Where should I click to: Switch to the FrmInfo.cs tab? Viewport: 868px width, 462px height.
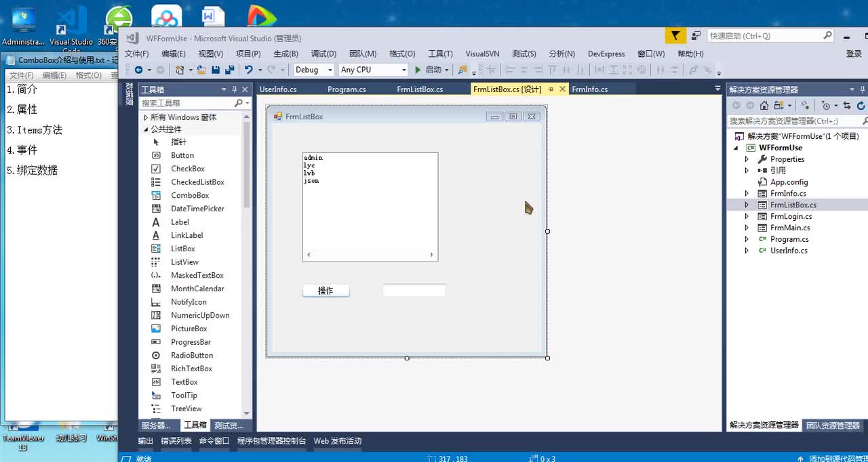pyautogui.click(x=589, y=89)
